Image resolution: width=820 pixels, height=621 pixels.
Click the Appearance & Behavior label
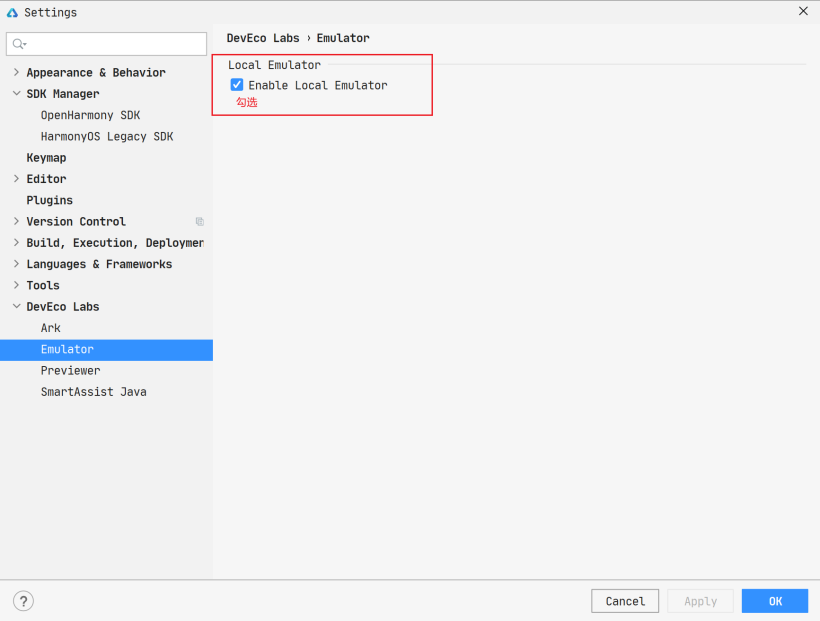click(x=96, y=73)
